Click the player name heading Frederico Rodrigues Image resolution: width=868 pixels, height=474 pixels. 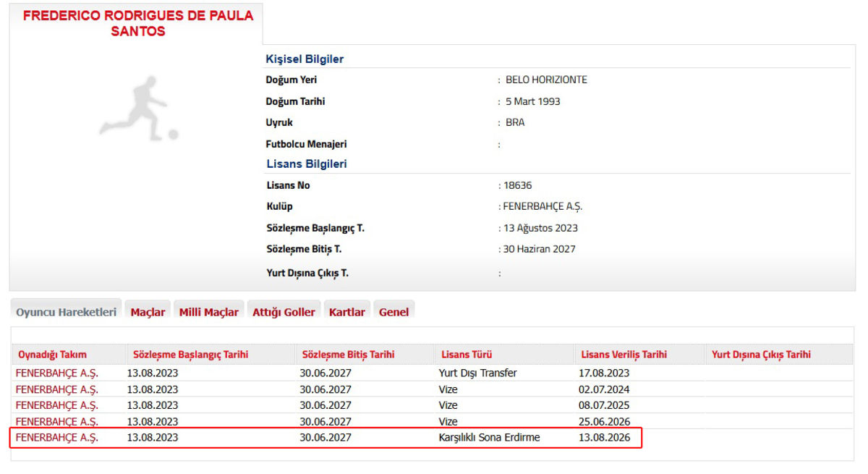[138, 23]
